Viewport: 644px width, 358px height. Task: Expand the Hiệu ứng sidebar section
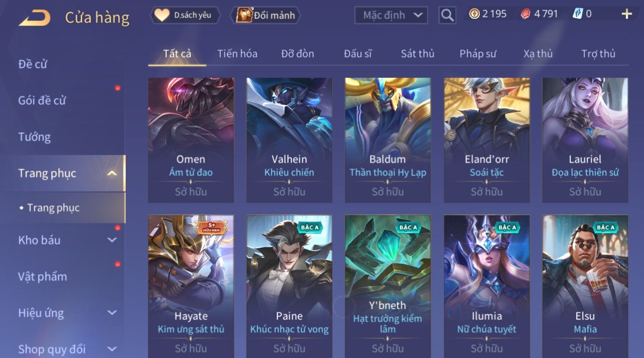click(112, 313)
